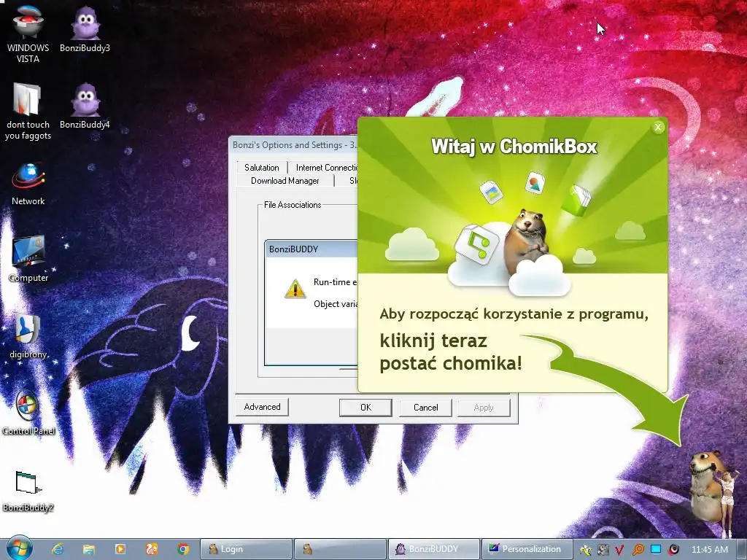Open the BonziBuddy3 desktop shortcut
Viewport: 747px width, 560px height.
coord(85,28)
